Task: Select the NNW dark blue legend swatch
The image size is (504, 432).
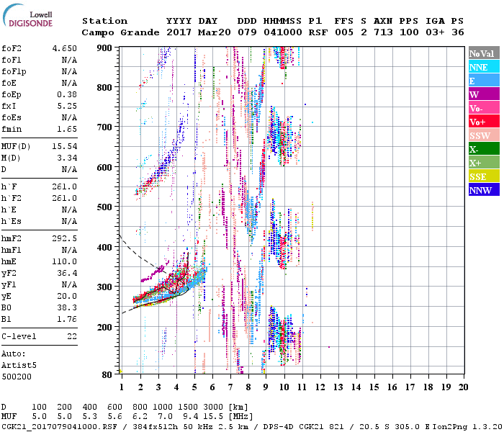Action: coord(484,189)
